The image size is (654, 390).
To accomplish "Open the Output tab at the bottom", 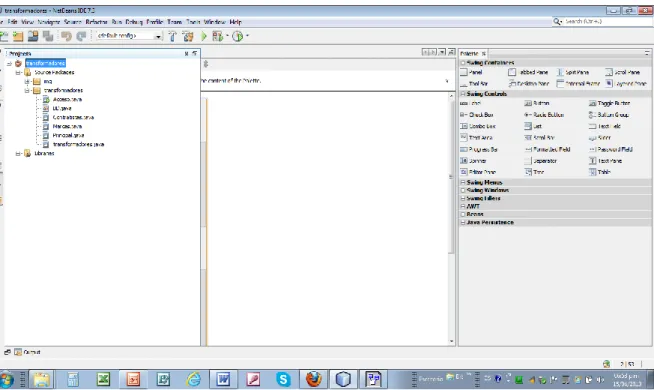I will pyautogui.click(x=28, y=352).
